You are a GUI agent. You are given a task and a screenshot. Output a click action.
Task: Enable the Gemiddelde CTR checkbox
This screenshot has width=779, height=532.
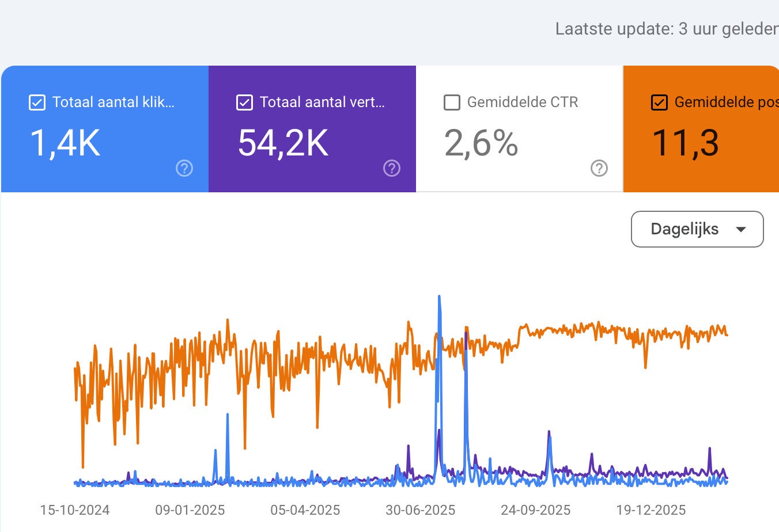click(452, 102)
